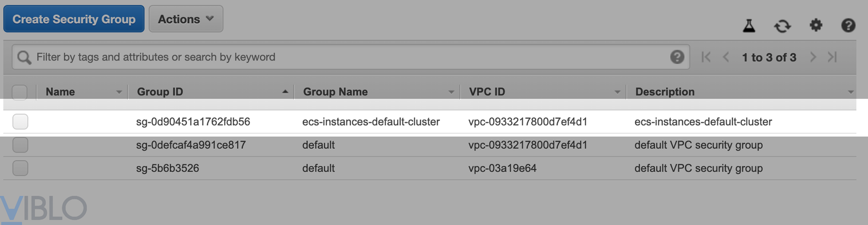The width and height of the screenshot is (868, 225).
Task: Refresh the security groups list
Action: [782, 25]
